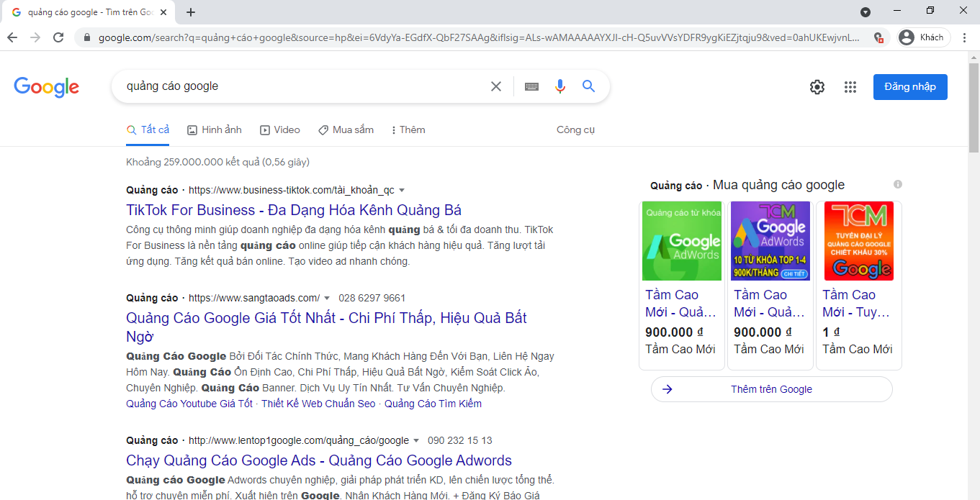View site security lock information
The width and height of the screenshot is (980, 500).
pyautogui.click(x=87, y=37)
